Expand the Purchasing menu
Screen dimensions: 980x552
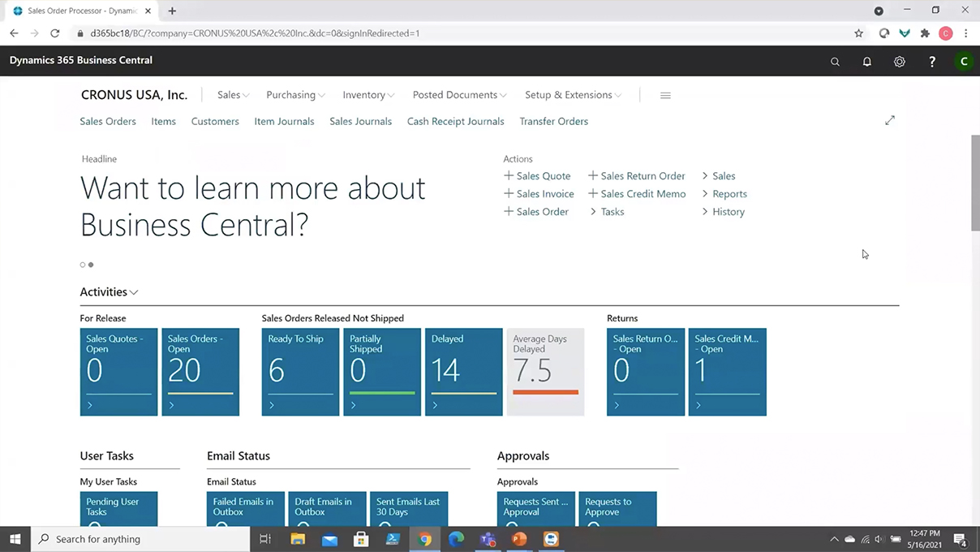[296, 95]
